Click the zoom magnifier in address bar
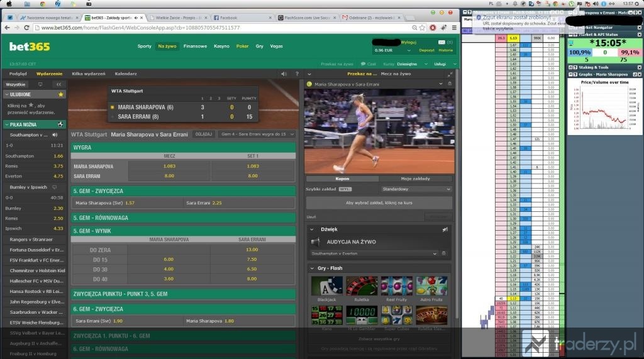Image resolution: width=644 pixels, height=359 pixels. [414, 28]
